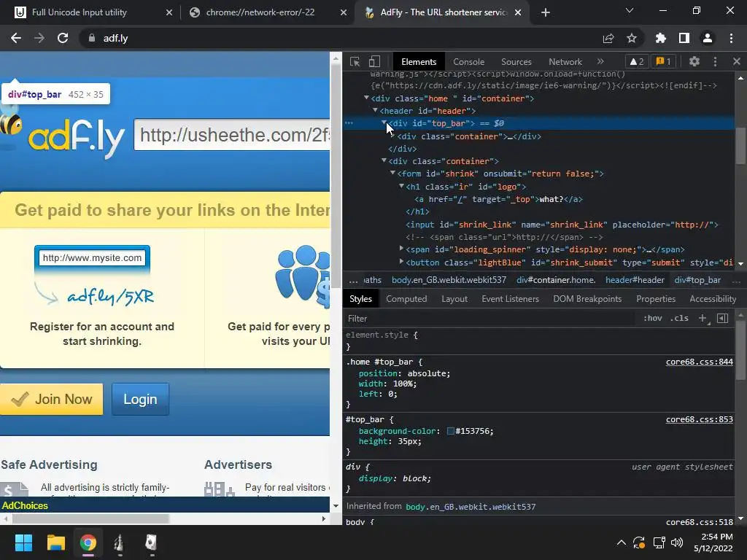Screen dimensions: 747x560
Task: Toggle the computed styles sidebar icon
Action: coord(722,318)
